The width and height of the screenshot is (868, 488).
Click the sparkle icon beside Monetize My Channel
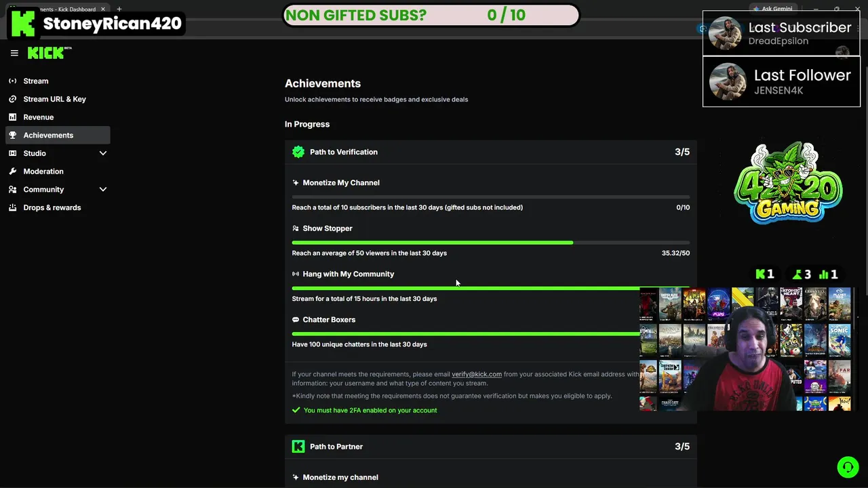(x=296, y=182)
